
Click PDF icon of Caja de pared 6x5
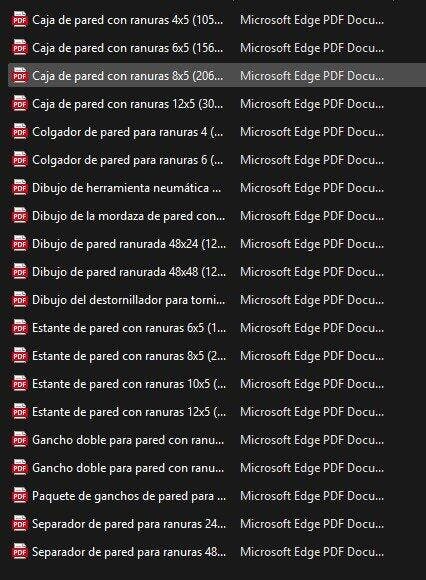20,48
